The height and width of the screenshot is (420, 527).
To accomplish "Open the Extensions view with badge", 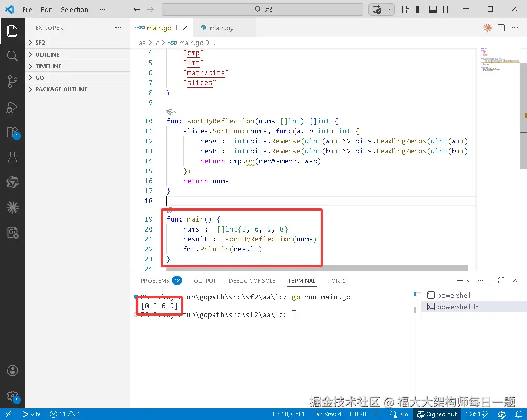I will [13, 132].
